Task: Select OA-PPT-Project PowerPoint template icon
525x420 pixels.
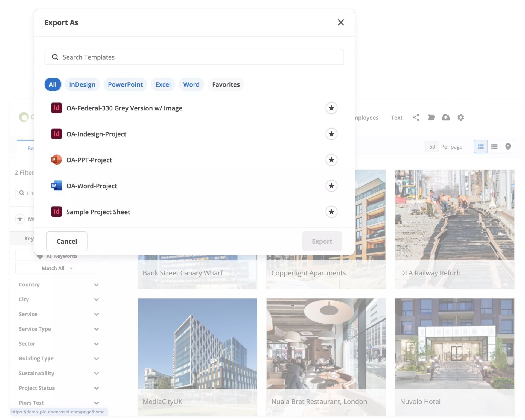Action: pos(57,160)
